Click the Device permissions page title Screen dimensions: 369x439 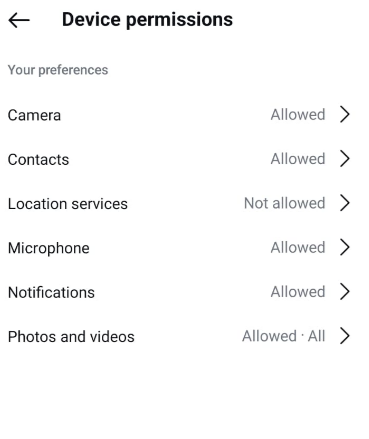pyautogui.click(x=147, y=20)
